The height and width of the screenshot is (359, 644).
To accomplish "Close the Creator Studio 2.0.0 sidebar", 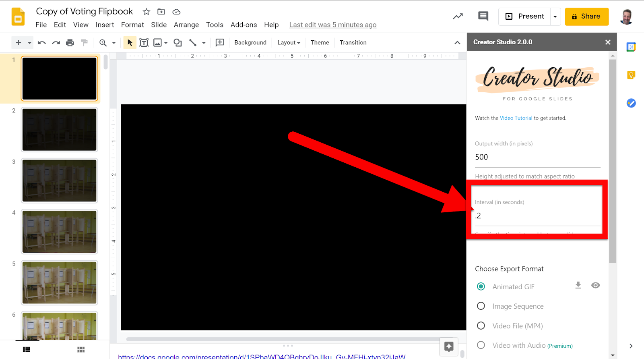I will click(x=608, y=42).
